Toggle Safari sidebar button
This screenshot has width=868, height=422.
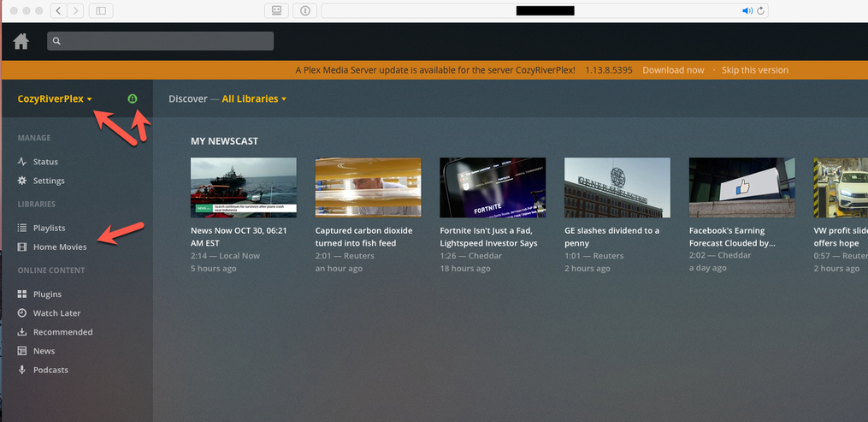[x=101, y=10]
